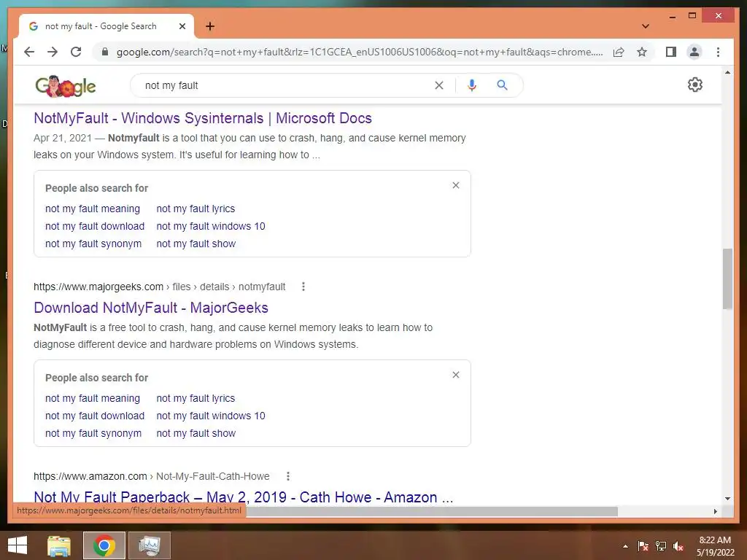Switch to Chrome in the taskbar
Viewport: 747px width, 560px height.
[104, 545]
